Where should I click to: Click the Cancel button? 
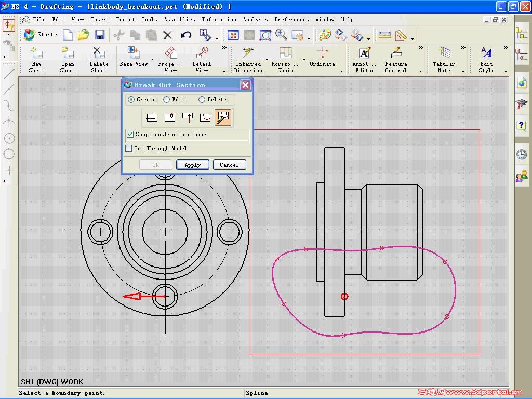[x=229, y=165]
